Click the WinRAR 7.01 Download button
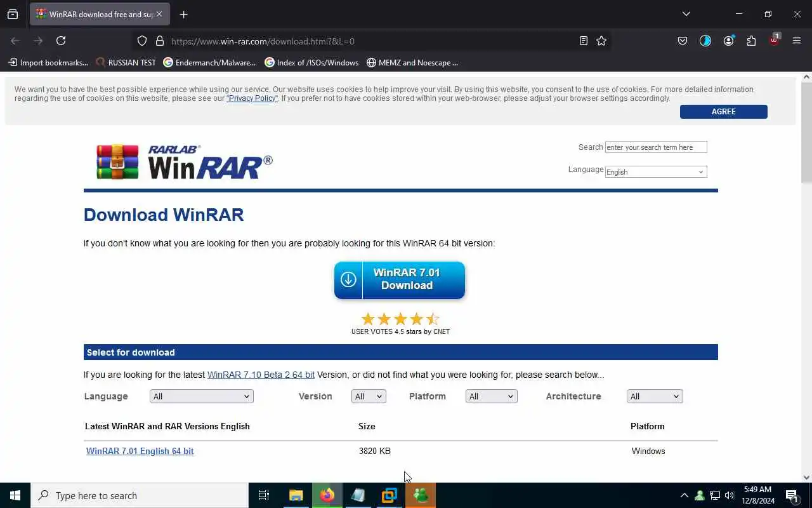Viewport: 812px width, 508px height. (x=400, y=280)
